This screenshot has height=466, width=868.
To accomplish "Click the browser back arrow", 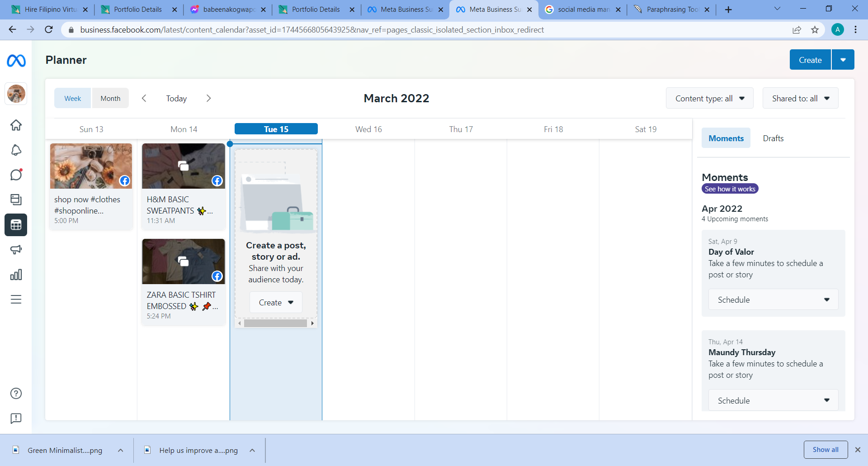I will click(x=13, y=29).
